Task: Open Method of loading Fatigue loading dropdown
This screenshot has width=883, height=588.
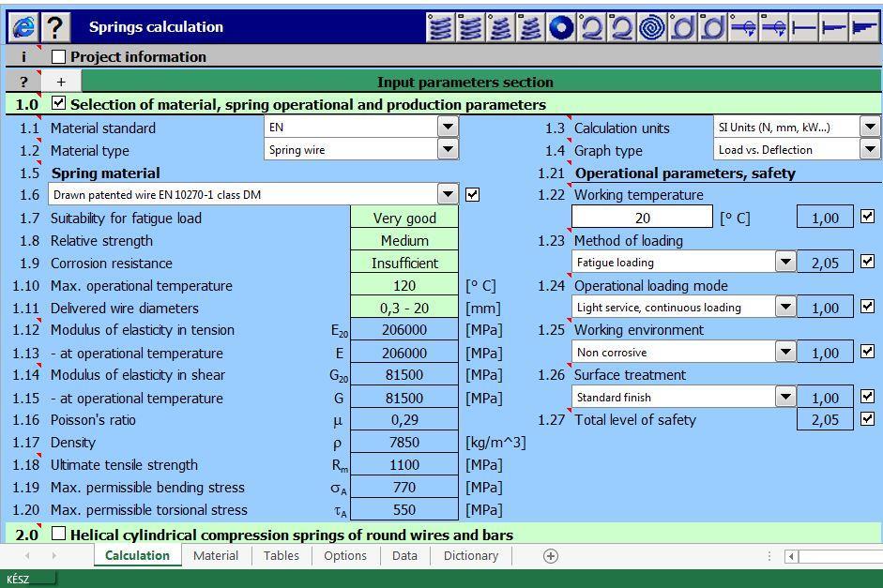Action: [785, 261]
